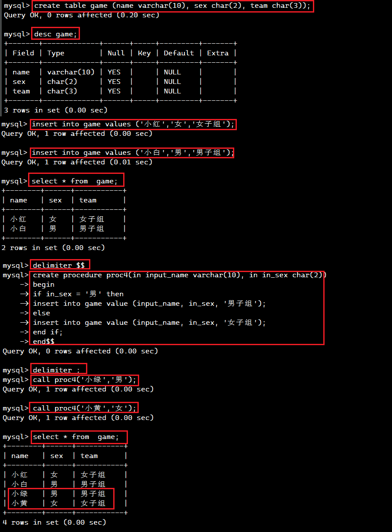Click the 'desc game;' command
Screen dimensions: 392x532
tap(55, 34)
